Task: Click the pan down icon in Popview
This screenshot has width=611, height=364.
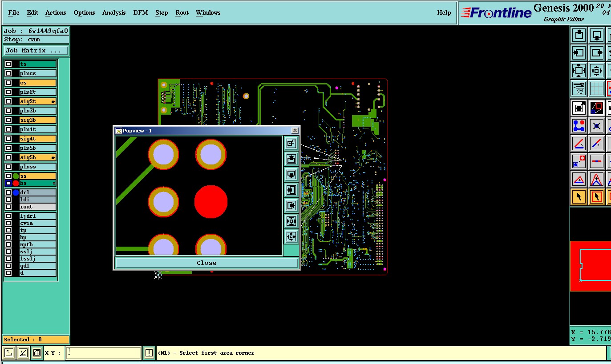Action: point(291,174)
